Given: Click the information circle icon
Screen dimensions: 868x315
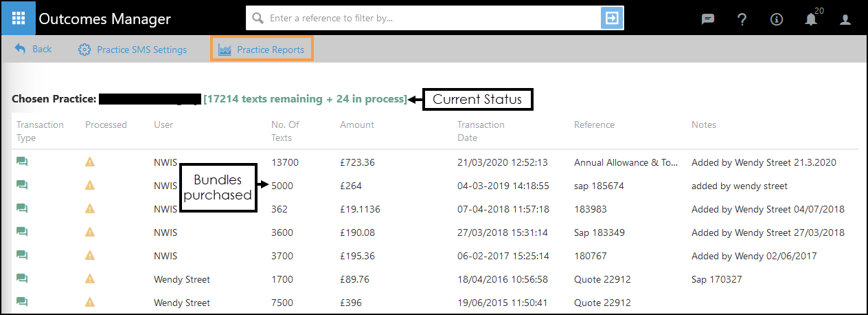Looking at the screenshot, I should pos(777,19).
